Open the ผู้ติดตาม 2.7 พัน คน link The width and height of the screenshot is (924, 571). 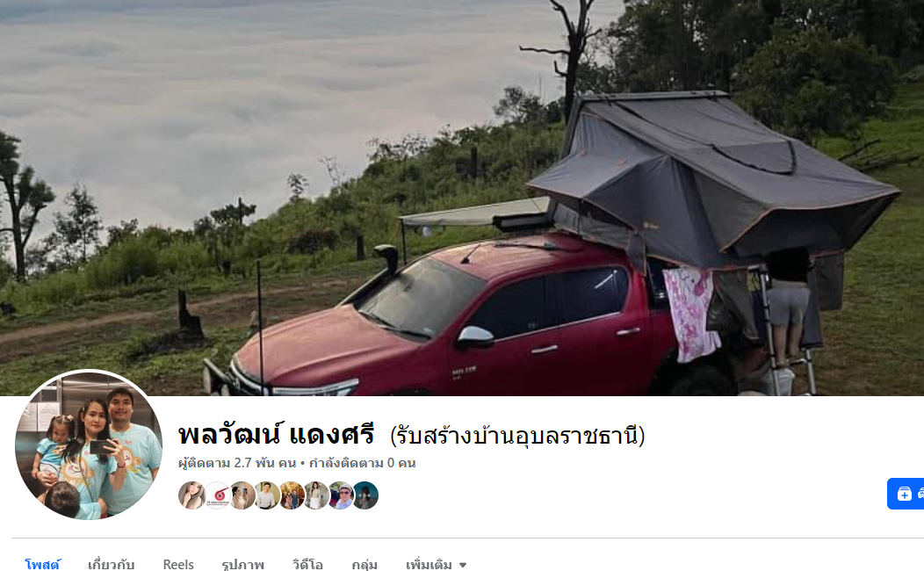click(x=237, y=463)
